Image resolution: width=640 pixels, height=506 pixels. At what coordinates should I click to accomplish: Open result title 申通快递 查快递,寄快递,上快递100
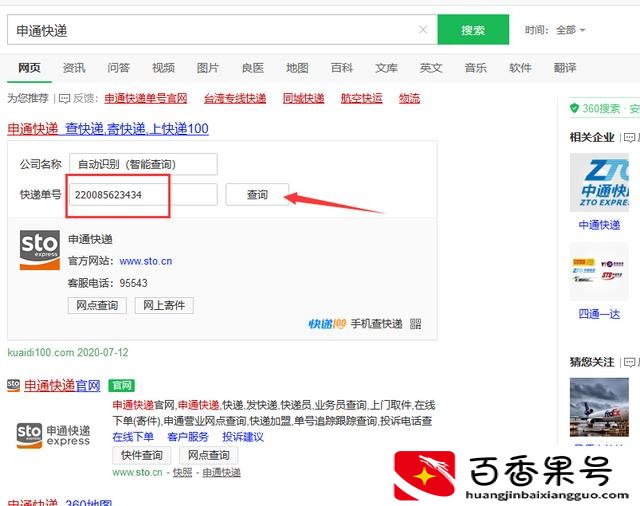(108, 129)
